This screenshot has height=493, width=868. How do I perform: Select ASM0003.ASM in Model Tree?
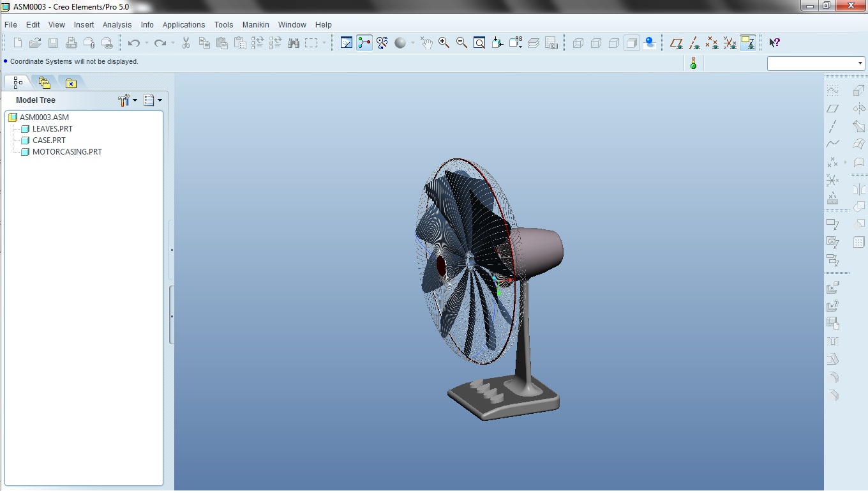(44, 118)
